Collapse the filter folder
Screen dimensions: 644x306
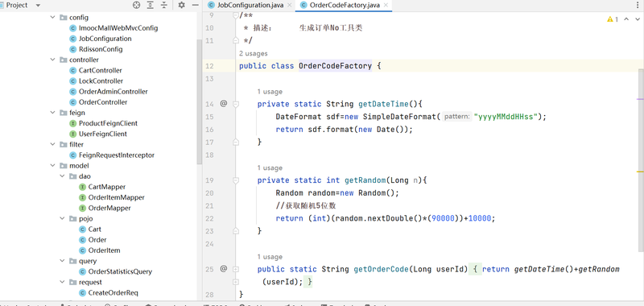point(52,144)
